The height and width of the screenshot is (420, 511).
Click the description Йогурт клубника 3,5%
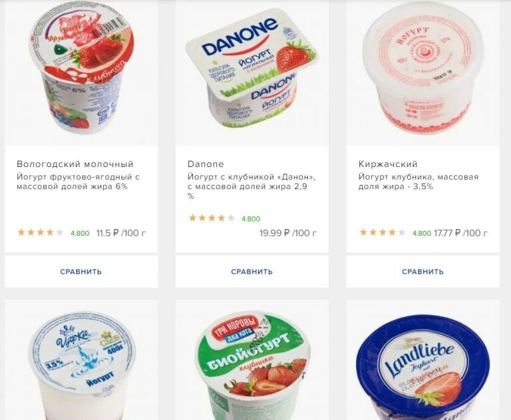click(x=419, y=182)
